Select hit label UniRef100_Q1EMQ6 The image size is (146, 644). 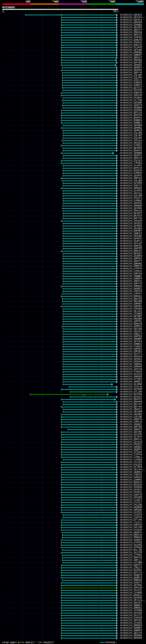click(x=131, y=110)
